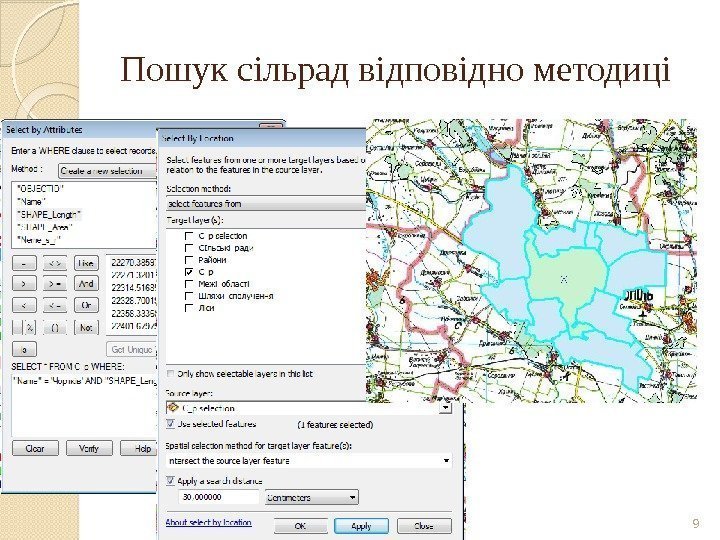This screenshot has width=720, height=540.
Task: Click the not-equal operator button
Action: pos(55,263)
